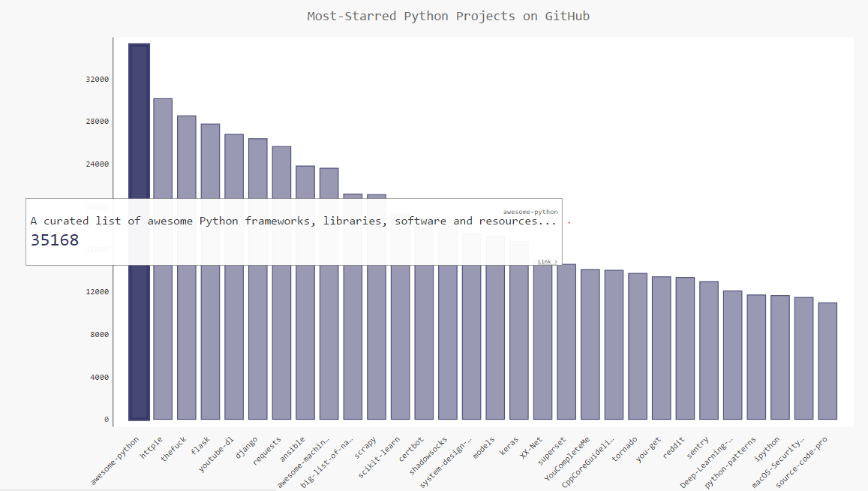Select the XX-Net bar
The height and width of the screenshot is (491, 868).
pyautogui.click(x=543, y=342)
